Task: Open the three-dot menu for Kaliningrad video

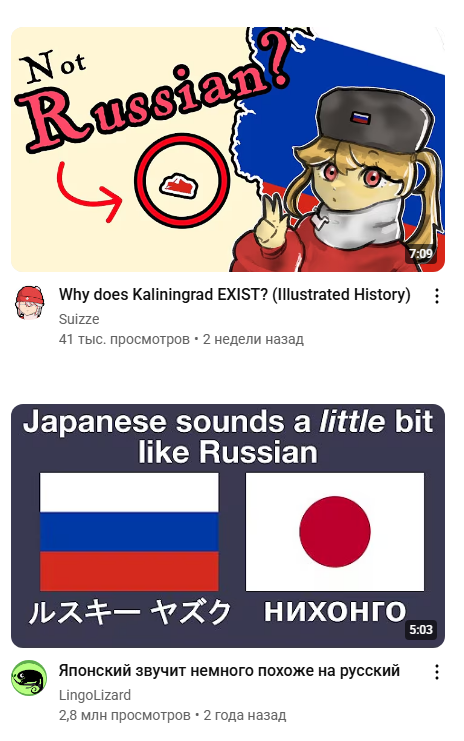Action: pyautogui.click(x=437, y=296)
